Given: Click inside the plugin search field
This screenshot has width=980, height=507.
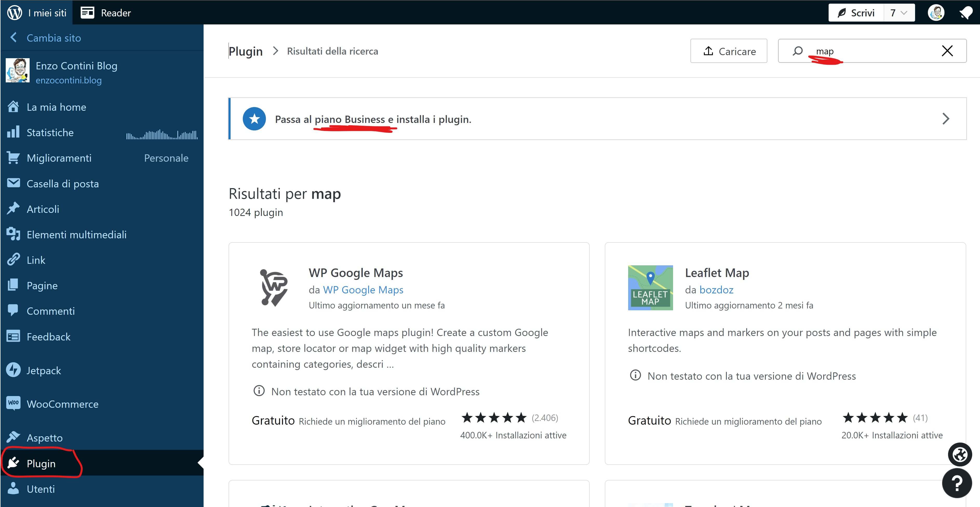Looking at the screenshot, I should pyautogui.click(x=875, y=51).
